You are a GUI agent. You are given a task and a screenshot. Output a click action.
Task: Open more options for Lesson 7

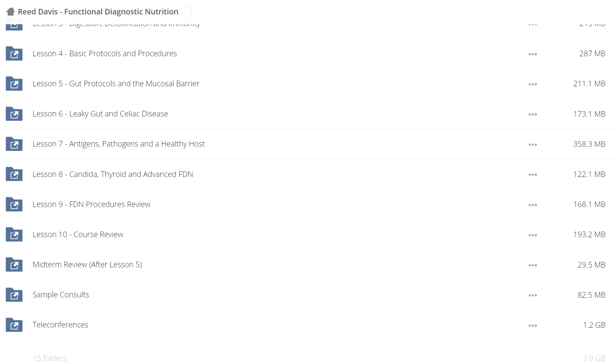coord(533,144)
